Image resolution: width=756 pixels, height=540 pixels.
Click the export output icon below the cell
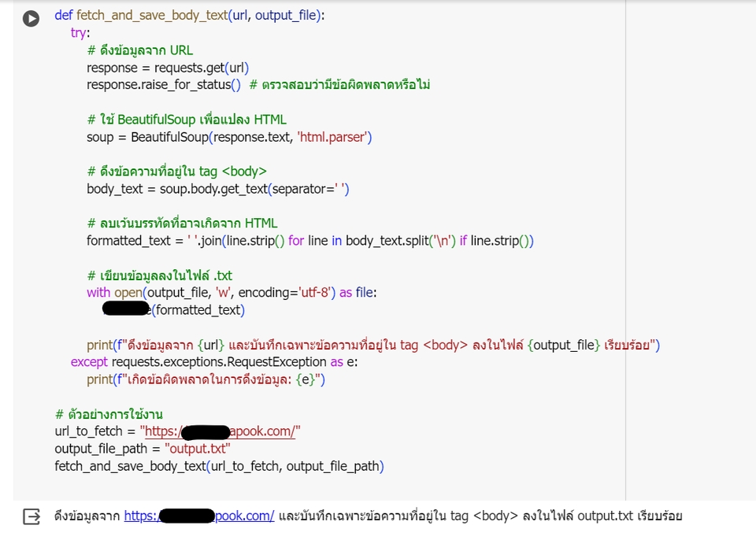tap(30, 515)
